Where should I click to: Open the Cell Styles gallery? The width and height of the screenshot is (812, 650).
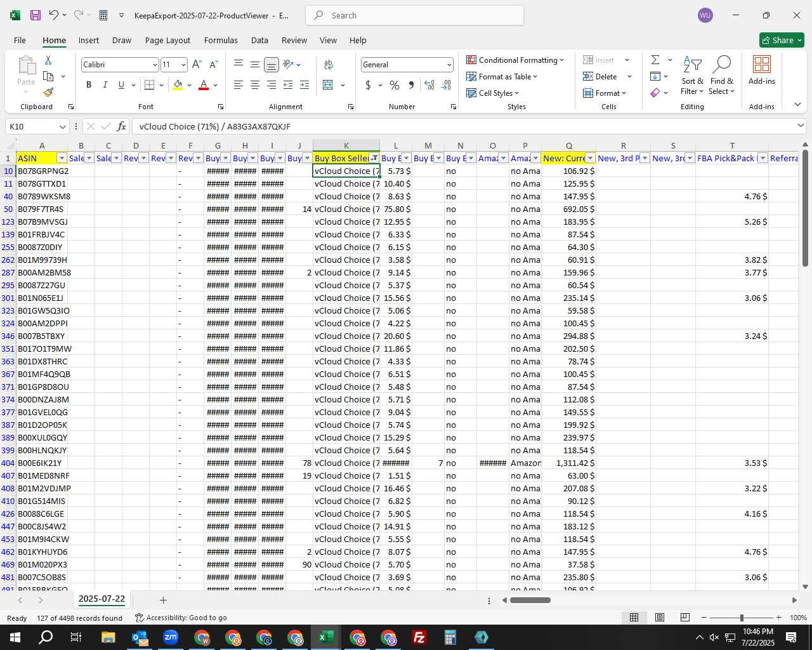(x=493, y=93)
